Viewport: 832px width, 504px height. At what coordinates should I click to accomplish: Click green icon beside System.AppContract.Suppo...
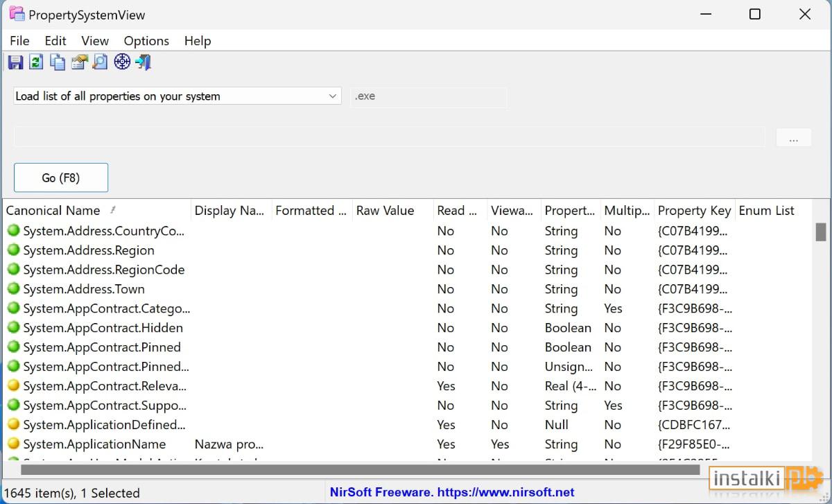[13, 406]
